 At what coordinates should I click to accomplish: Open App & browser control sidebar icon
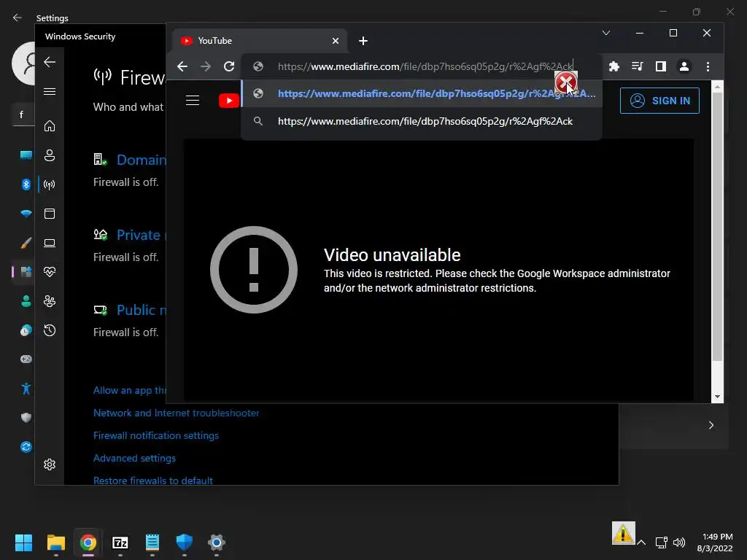50,214
